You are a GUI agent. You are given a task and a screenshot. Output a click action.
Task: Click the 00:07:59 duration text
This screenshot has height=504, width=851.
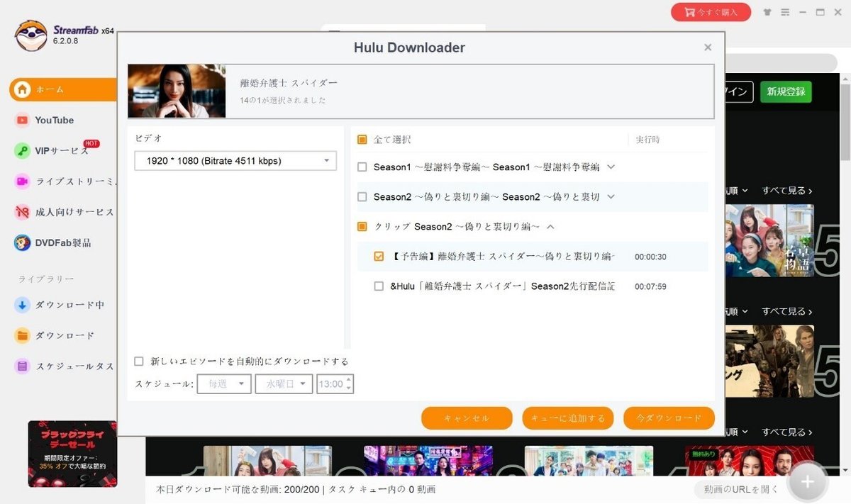pyautogui.click(x=650, y=287)
